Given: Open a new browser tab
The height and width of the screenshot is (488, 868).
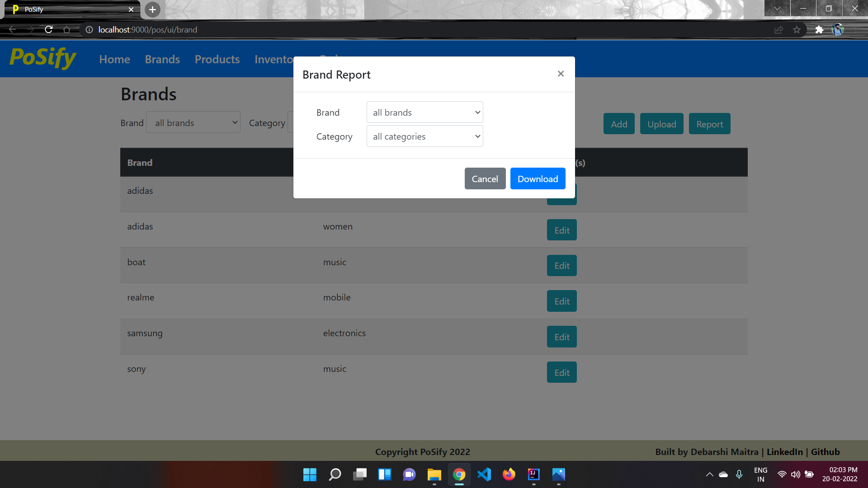Looking at the screenshot, I should point(152,9).
